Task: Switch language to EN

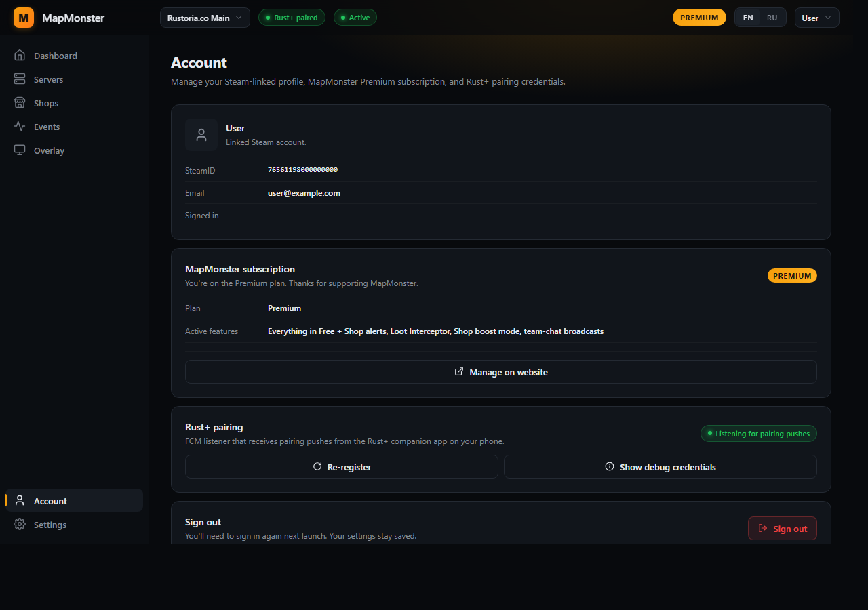Action: click(748, 18)
